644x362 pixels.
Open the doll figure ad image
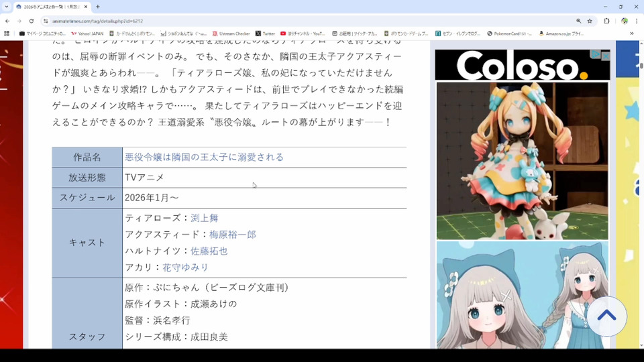(523, 161)
